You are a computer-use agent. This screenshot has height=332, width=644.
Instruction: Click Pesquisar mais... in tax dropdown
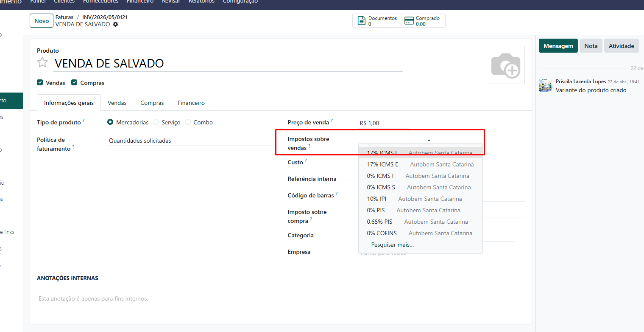click(x=393, y=245)
